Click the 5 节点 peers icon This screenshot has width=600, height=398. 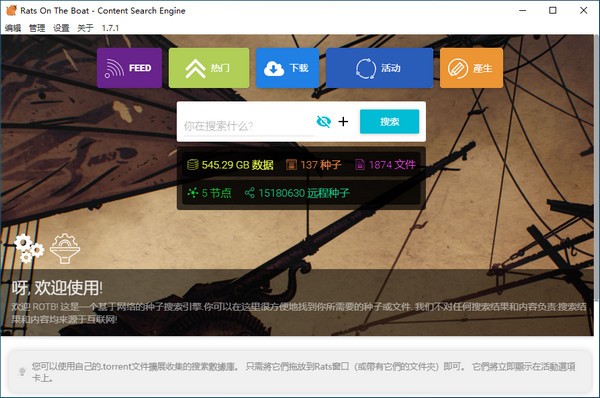coord(192,192)
